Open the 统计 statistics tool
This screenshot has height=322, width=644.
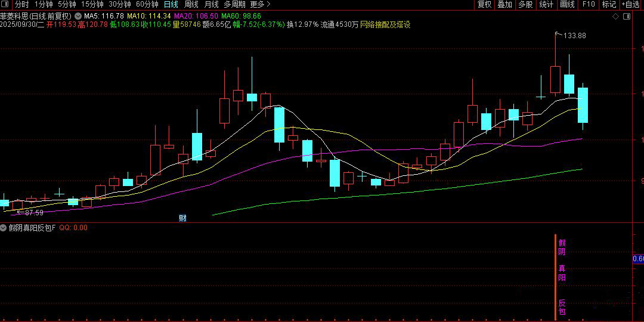click(546, 5)
